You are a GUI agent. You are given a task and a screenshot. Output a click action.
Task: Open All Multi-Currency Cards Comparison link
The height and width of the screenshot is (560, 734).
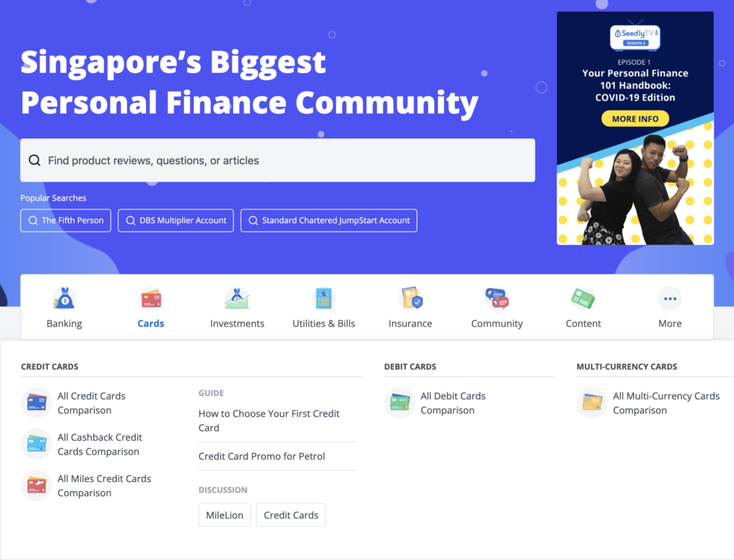coord(666,403)
